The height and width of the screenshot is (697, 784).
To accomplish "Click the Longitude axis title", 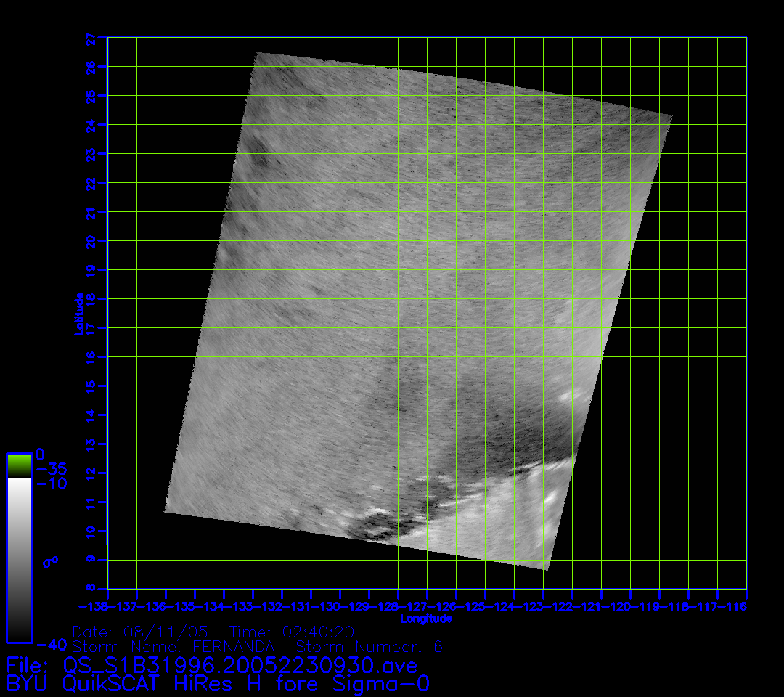I will click(426, 619).
